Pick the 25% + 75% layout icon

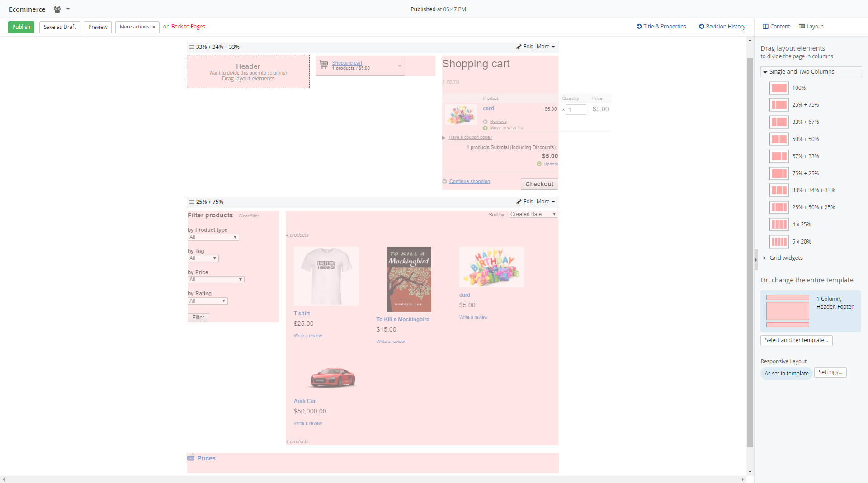click(x=779, y=105)
